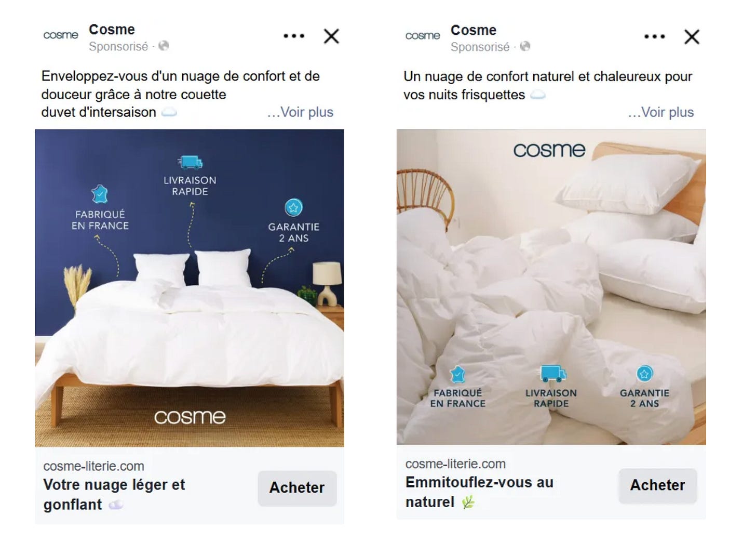Viewport: 756px width, 555px height.
Task: Click the Acheter button on the left ad
Action: point(297,488)
